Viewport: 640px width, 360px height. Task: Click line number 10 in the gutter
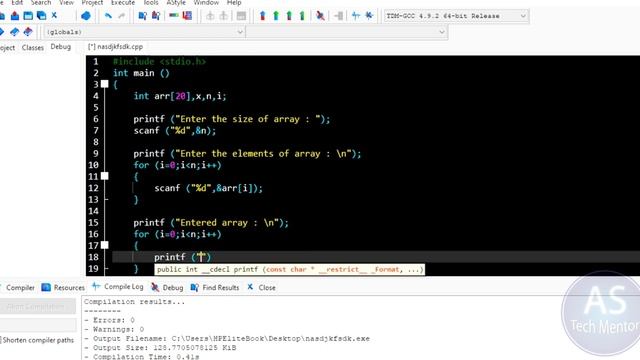pyautogui.click(x=93, y=165)
